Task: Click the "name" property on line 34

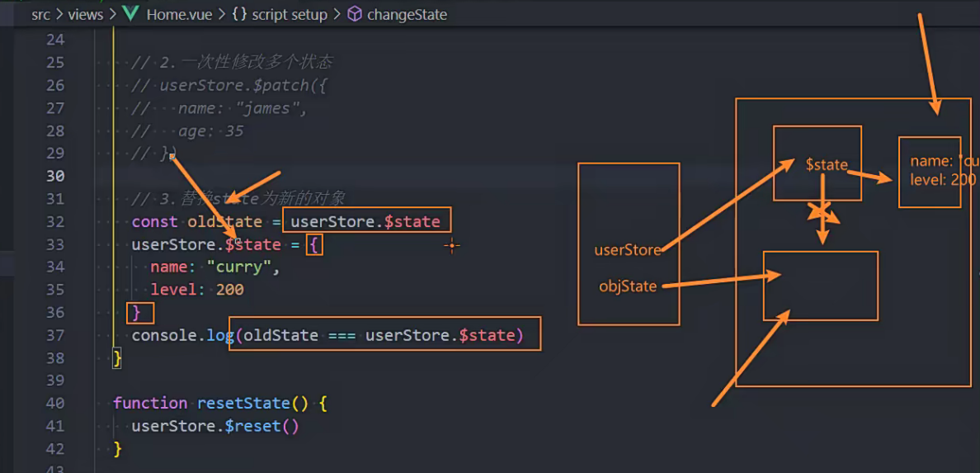Action: [169, 267]
